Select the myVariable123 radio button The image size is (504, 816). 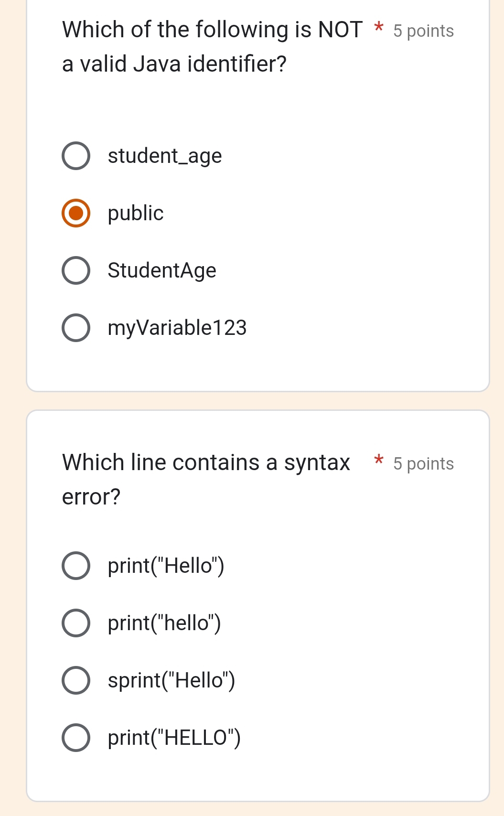pos(76,328)
